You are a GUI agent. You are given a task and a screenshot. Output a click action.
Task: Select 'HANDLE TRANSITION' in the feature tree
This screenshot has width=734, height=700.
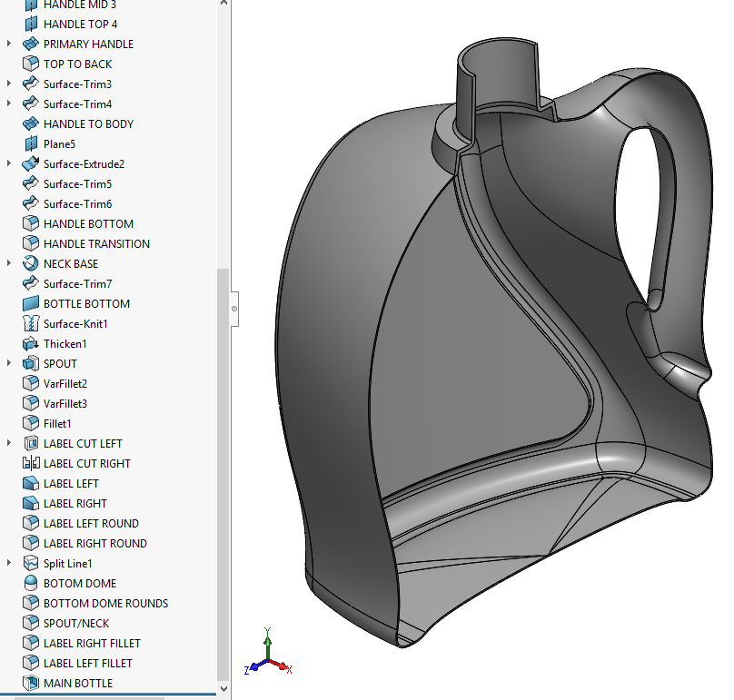(x=96, y=244)
